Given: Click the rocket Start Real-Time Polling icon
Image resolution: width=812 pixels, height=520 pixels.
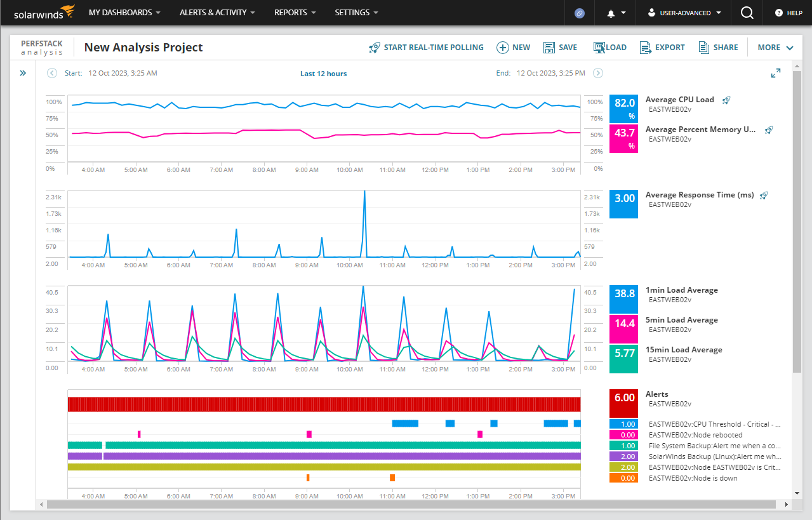Looking at the screenshot, I should point(375,48).
